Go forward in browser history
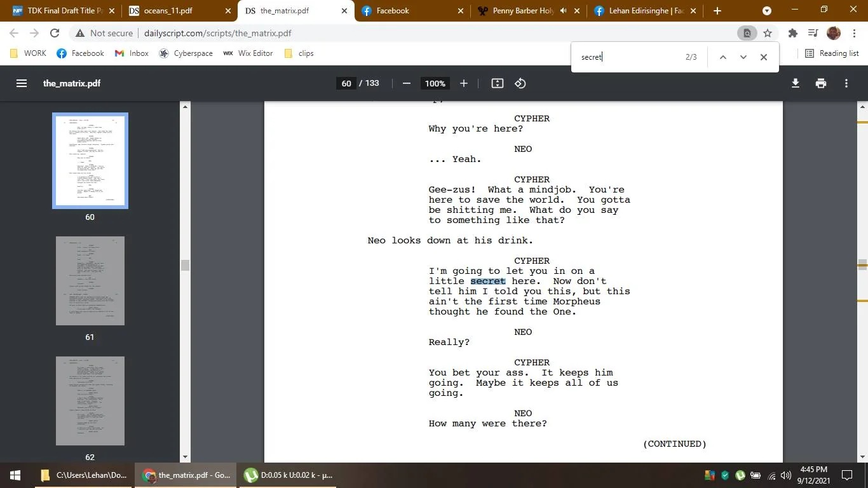This screenshot has width=868, height=488. [34, 33]
